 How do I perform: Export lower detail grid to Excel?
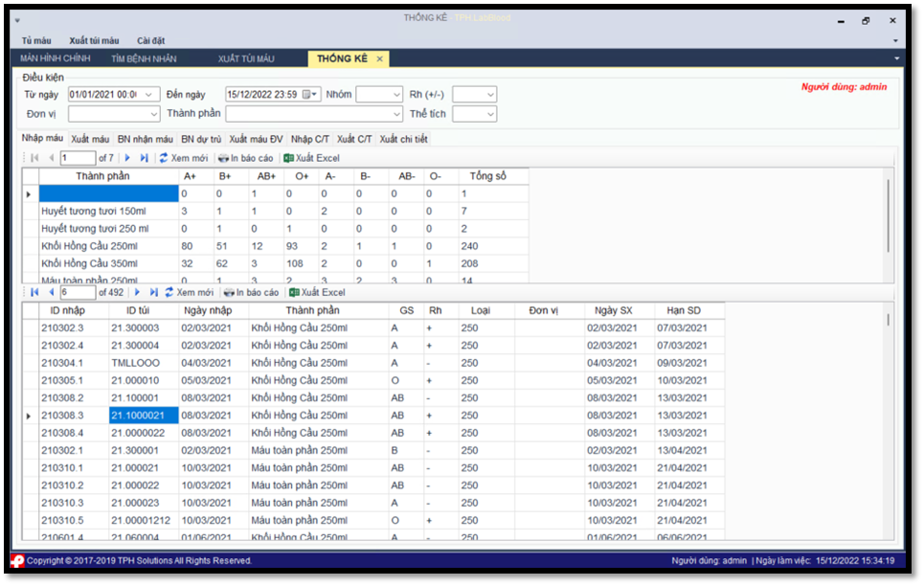click(317, 292)
